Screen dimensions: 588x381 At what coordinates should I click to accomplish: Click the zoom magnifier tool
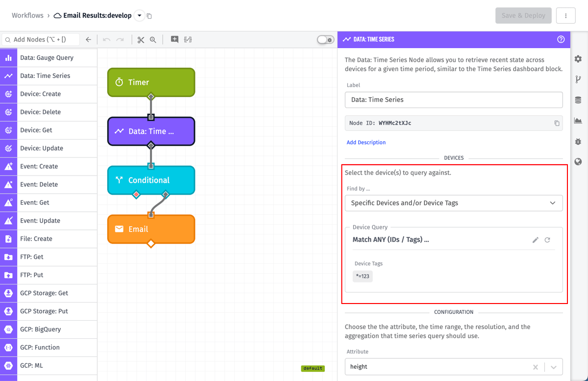tap(153, 40)
